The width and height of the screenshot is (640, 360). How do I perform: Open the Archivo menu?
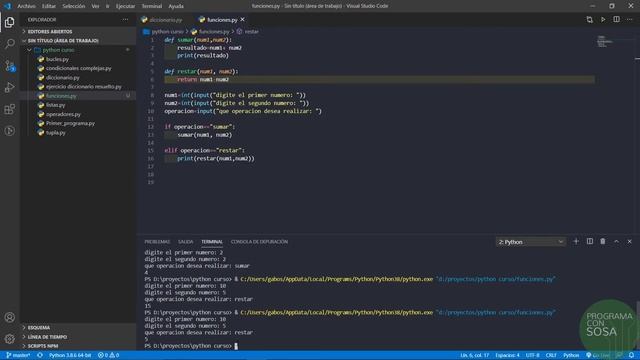(26, 6)
